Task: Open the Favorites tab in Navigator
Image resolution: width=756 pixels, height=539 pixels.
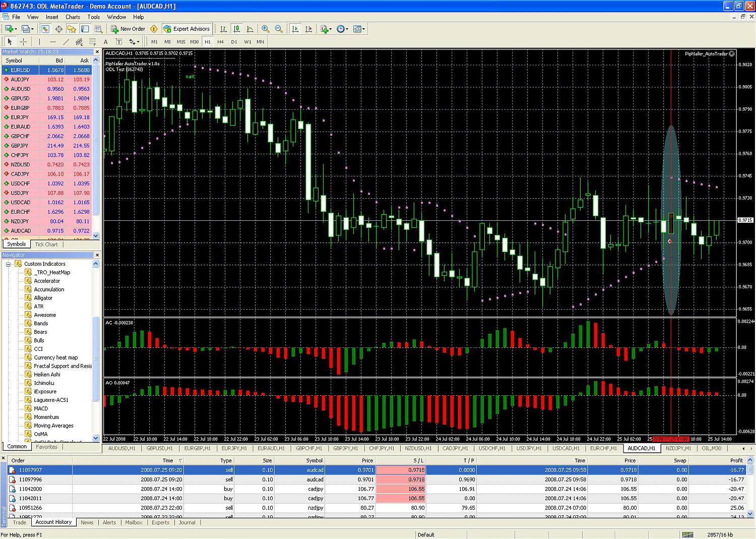Action: tap(46, 447)
